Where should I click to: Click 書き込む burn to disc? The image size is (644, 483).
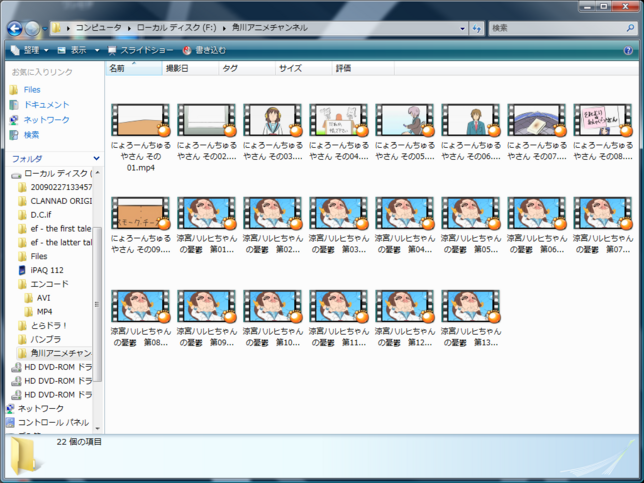pos(204,51)
